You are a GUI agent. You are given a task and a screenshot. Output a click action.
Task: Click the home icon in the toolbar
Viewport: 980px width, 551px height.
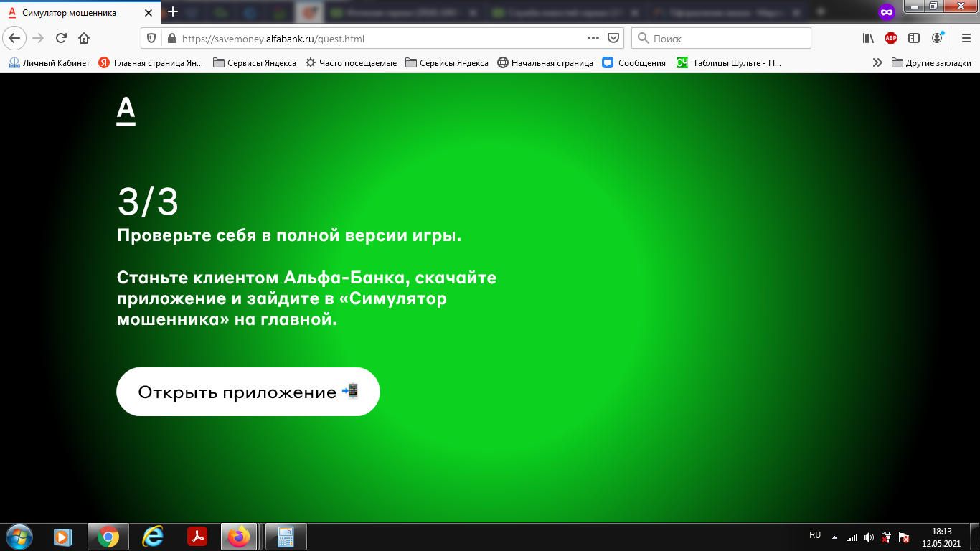(x=84, y=38)
